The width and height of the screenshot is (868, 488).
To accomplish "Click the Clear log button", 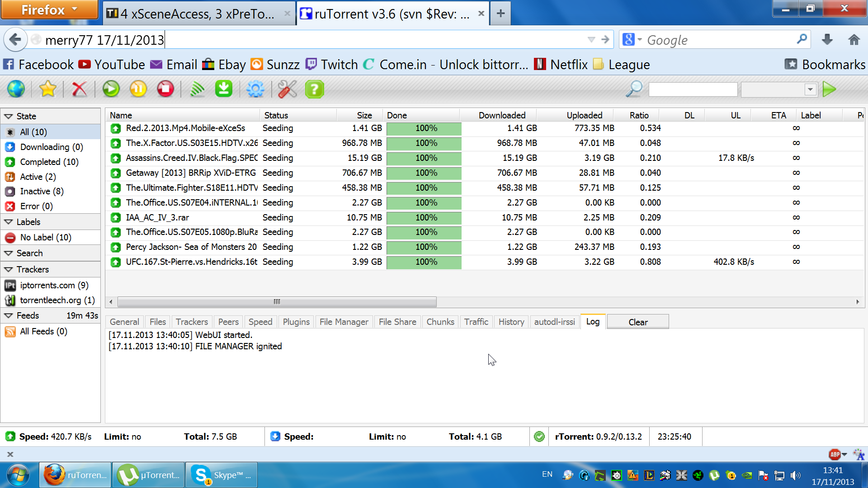I will point(638,322).
